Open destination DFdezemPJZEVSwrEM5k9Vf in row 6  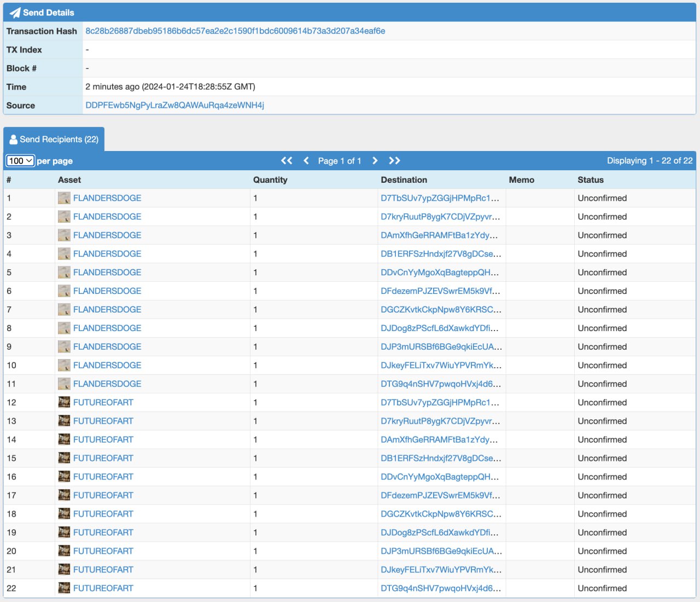(x=441, y=291)
